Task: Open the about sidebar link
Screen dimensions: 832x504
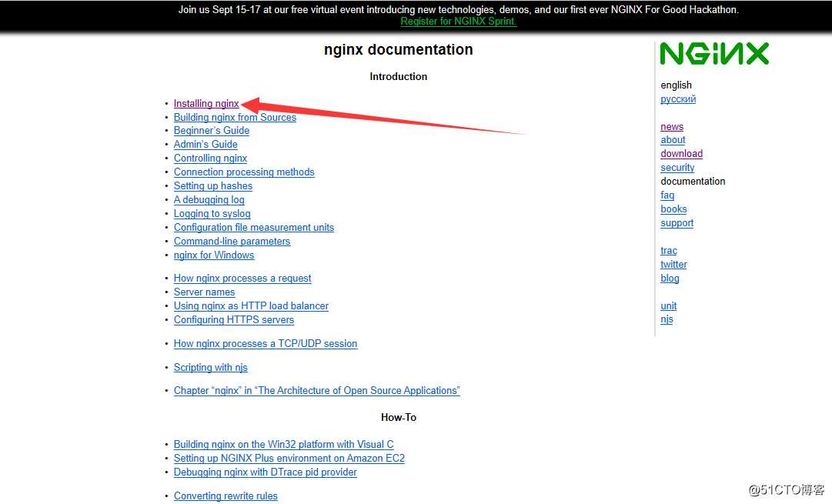Action: [x=673, y=139]
